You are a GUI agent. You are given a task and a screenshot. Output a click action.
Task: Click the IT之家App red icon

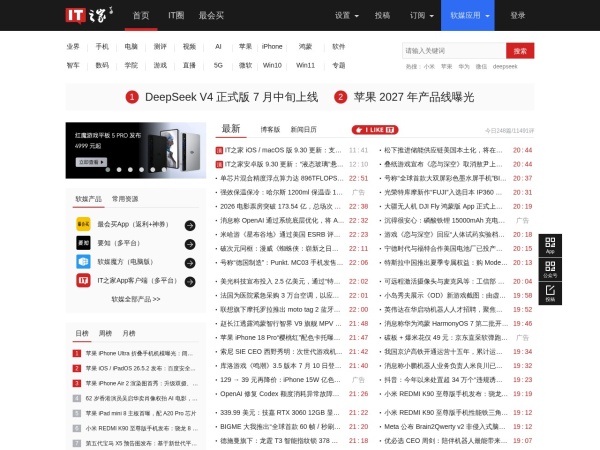tap(83, 280)
